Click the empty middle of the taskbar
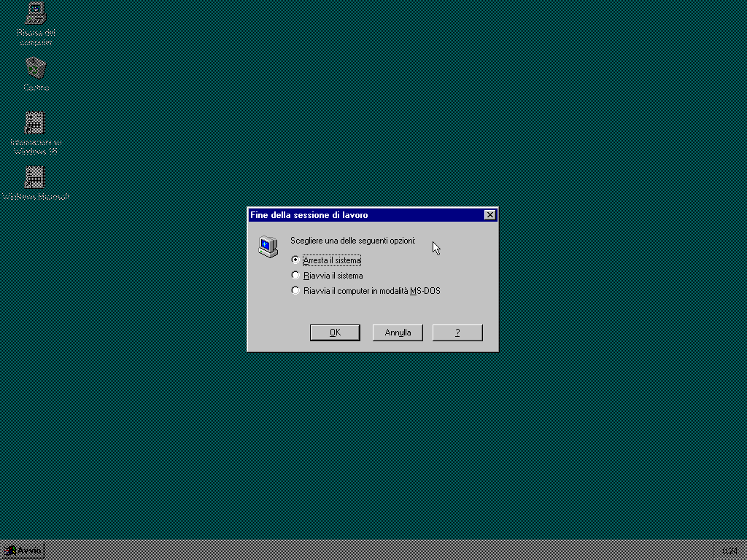The image size is (747, 560). point(365,551)
